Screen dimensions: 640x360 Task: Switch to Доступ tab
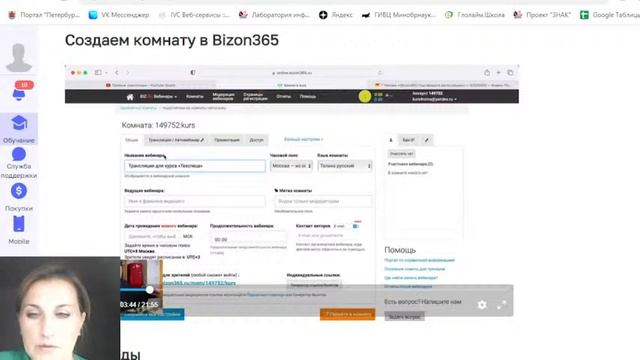[x=256, y=140]
